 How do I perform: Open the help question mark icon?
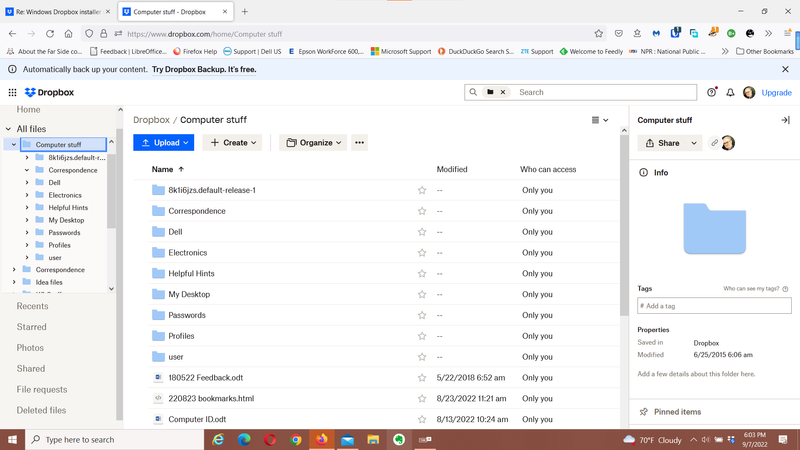711,92
